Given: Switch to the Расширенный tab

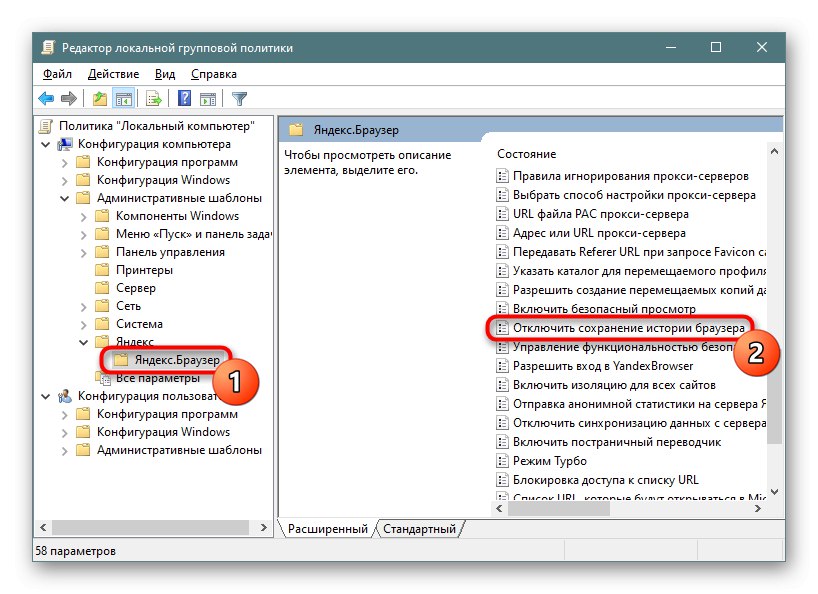Looking at the screenshot, I should [328, 529].
